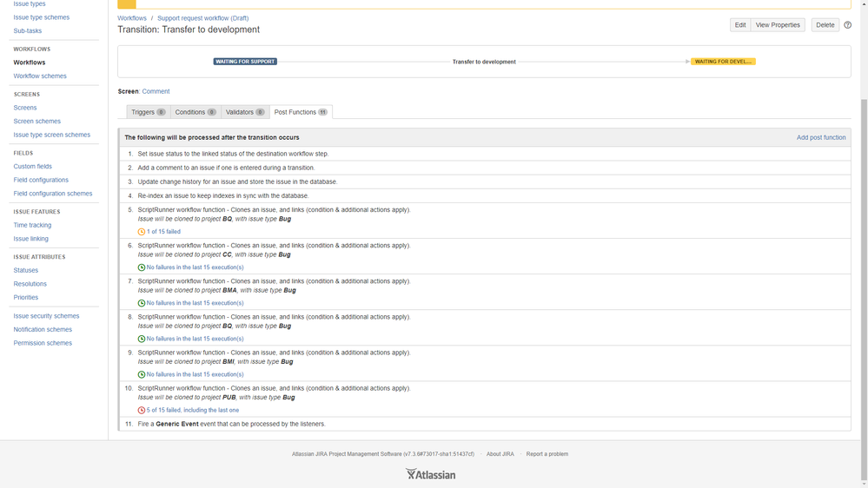Open Support request workflow (Draft) breadcrumb
The height and width of the screenshot is (488, 868).
click(202, 18)
